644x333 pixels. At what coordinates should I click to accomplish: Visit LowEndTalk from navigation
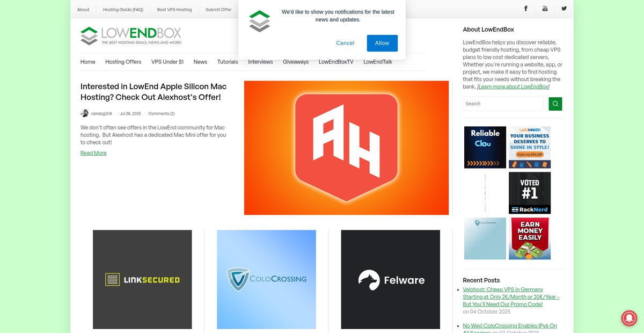coord(378,62)
